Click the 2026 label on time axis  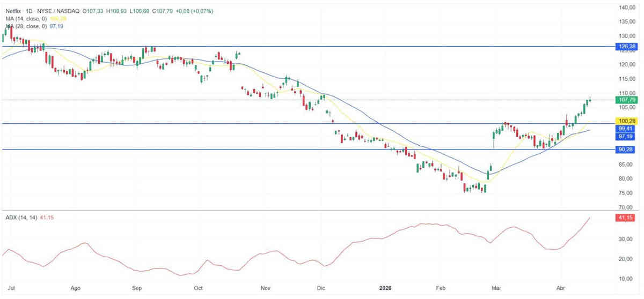click(385, 288)
